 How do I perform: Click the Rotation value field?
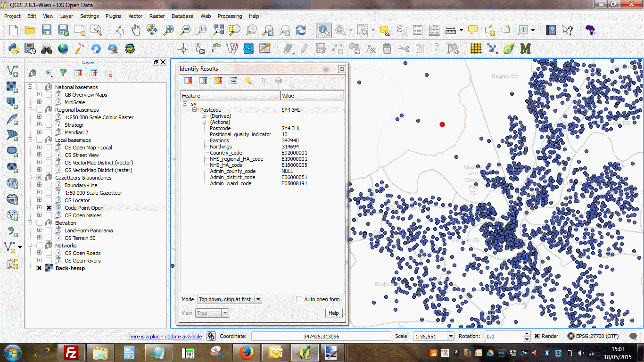pos(504,337)
